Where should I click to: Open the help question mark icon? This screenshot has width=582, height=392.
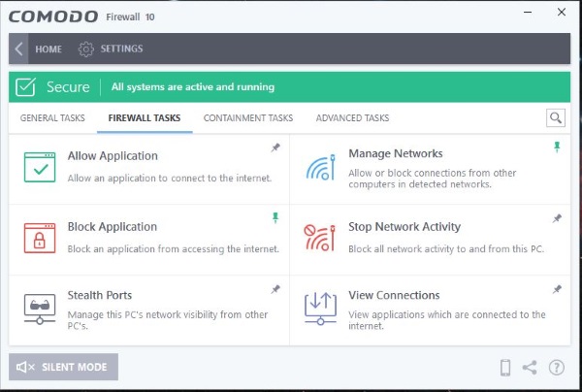pyautogui.click(x=557, y=368)
